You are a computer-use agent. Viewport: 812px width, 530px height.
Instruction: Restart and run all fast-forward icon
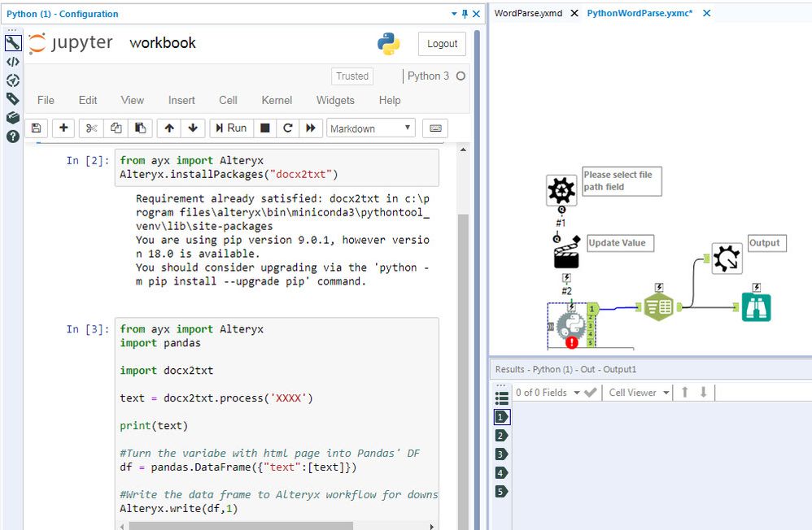[x=311, y=128]
